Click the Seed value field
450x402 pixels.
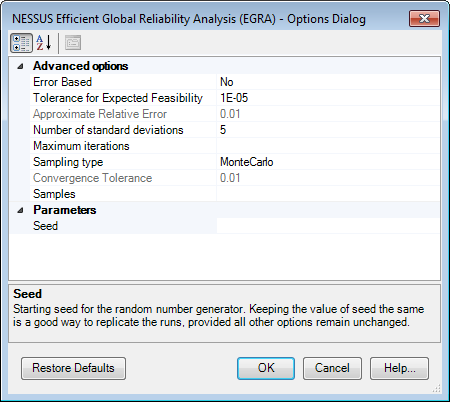click(x=328, y=226)
